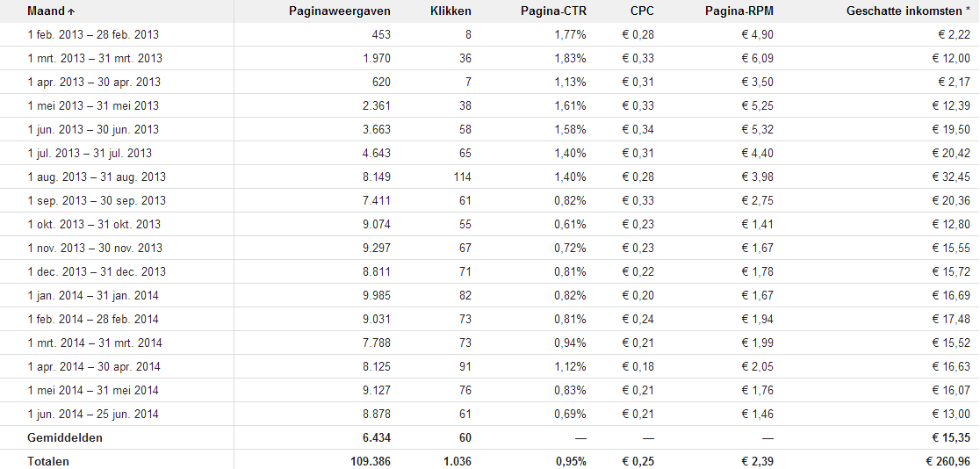Click the 114 clicks value in August 2013
The width and height of the screenshot is (980, 469).
(463, 177)
